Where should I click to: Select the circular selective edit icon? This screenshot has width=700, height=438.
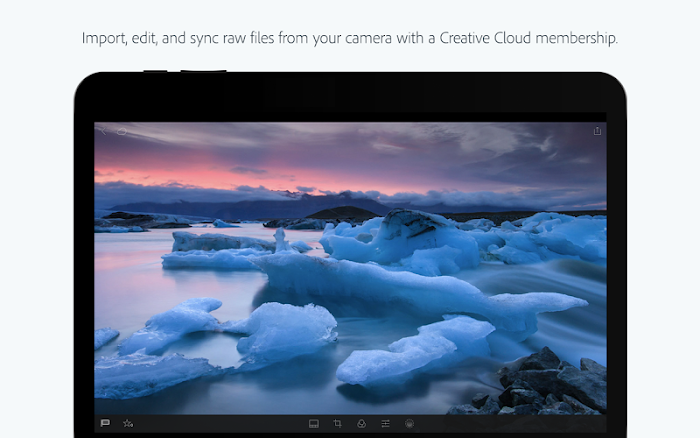coord(409,424)
